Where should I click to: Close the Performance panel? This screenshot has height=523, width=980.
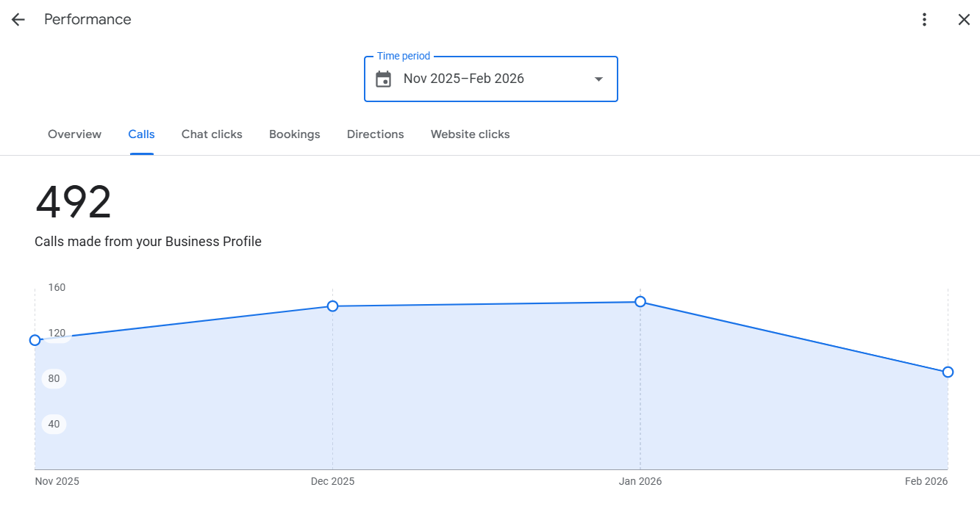[x=964, y=20]
